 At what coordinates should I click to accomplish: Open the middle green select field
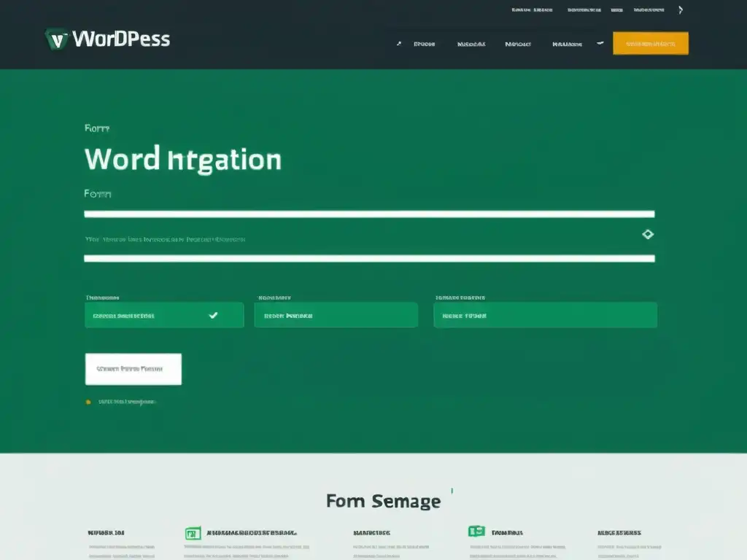pos(336,316)
